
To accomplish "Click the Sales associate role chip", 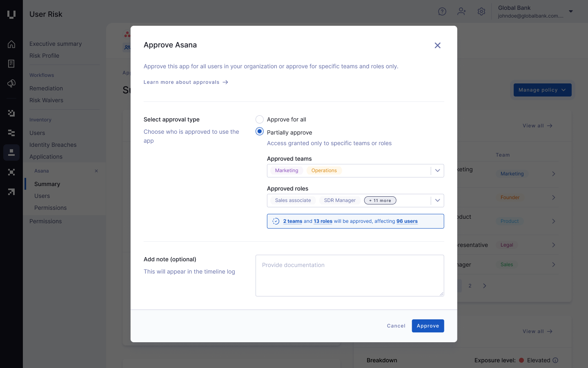I will click(293, 200).
